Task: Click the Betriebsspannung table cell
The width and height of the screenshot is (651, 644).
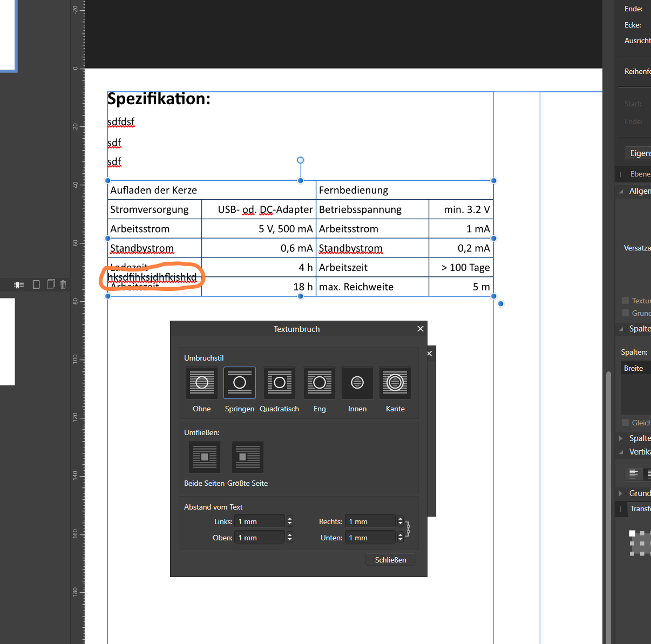Action: (x=372, y=209)
